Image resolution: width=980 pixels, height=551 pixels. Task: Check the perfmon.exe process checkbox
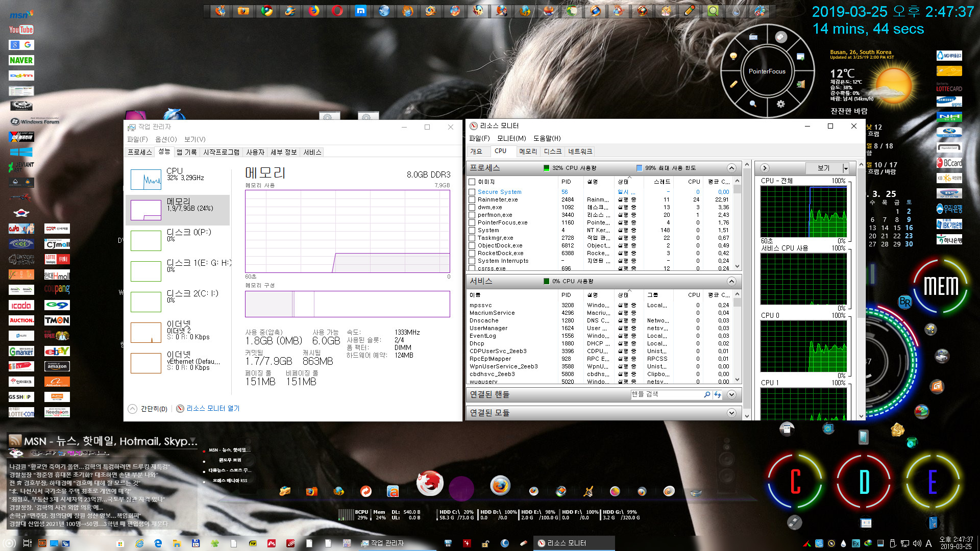(472, 215)
